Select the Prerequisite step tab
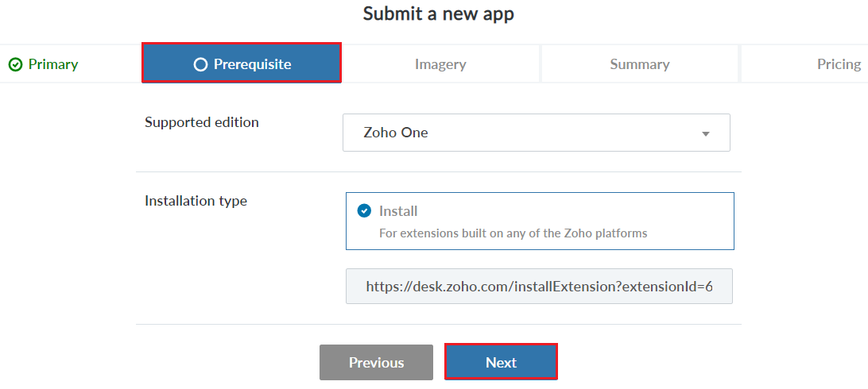The image size is (868, 389). click(242, 63)
